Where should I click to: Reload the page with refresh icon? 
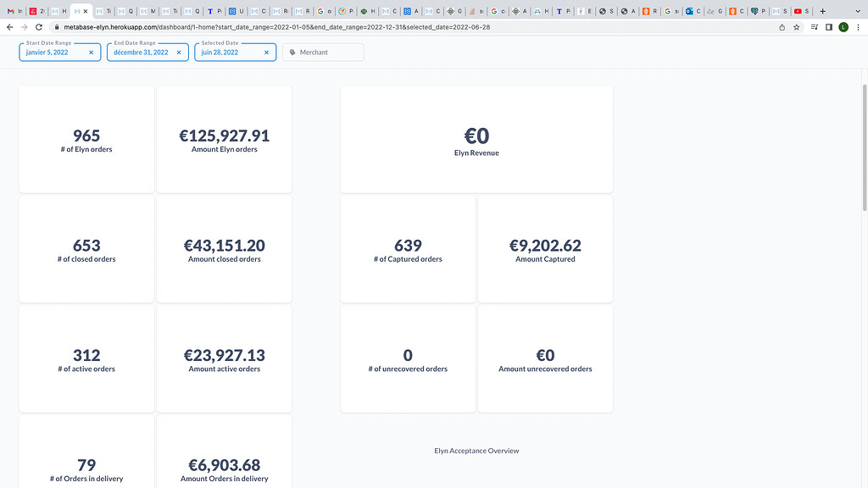click(x=39, y=27)
